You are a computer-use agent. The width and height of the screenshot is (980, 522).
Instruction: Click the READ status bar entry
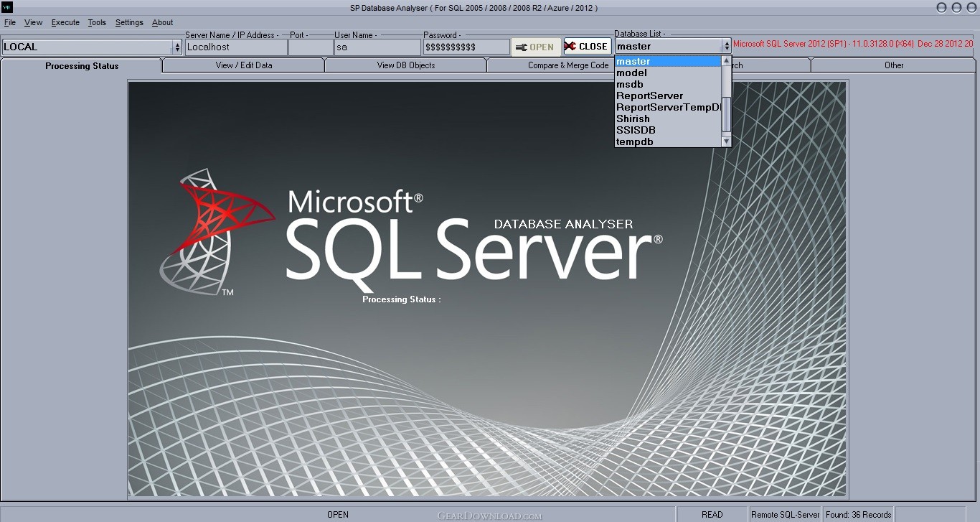712,514
